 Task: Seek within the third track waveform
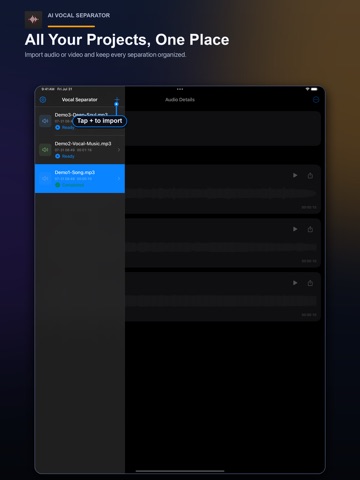221,301
